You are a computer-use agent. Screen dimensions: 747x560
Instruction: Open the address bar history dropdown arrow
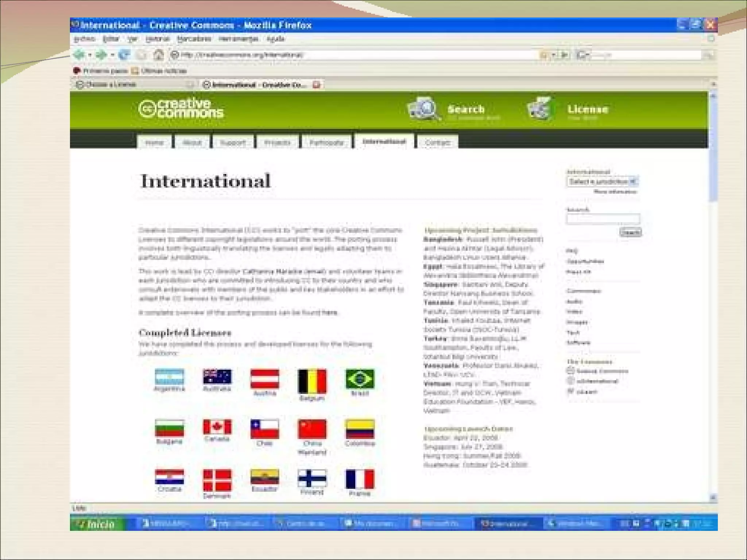pos(554,55)
